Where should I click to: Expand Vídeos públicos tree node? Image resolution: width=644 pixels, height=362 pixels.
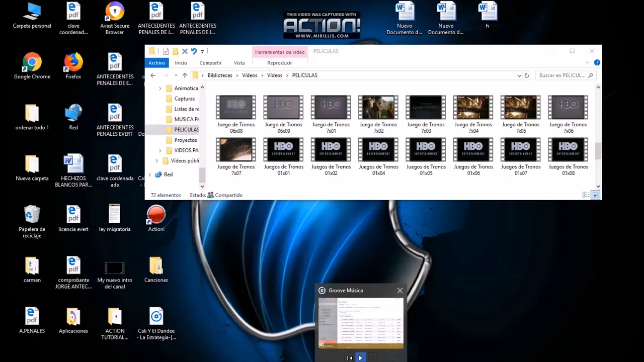click(156, 161)
